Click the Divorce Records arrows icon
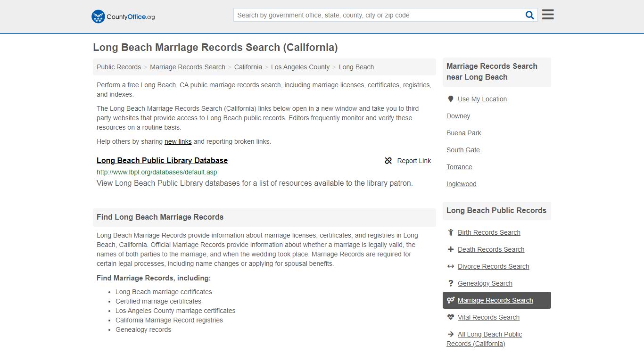644x362 pixels. point(451,266)
